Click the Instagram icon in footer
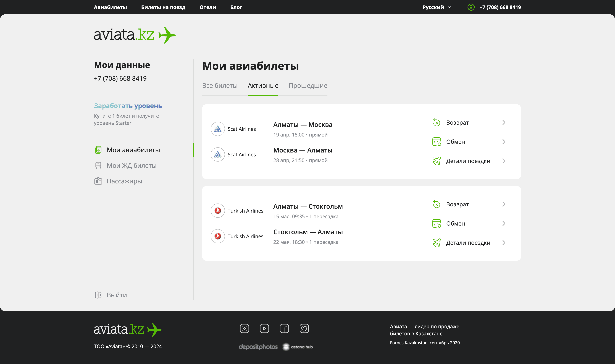Screen dimensions: 615x364 (244, 328)
